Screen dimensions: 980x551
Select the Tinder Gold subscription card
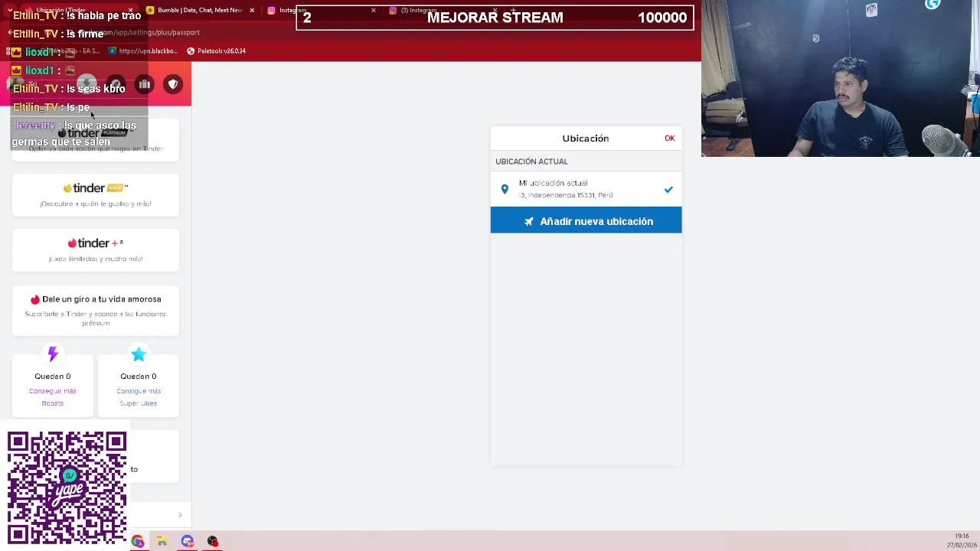pyautogui.click(x=96, y=195)
